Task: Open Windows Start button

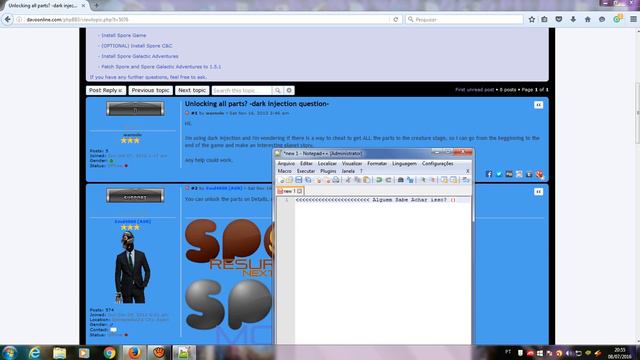Action: 10,353
